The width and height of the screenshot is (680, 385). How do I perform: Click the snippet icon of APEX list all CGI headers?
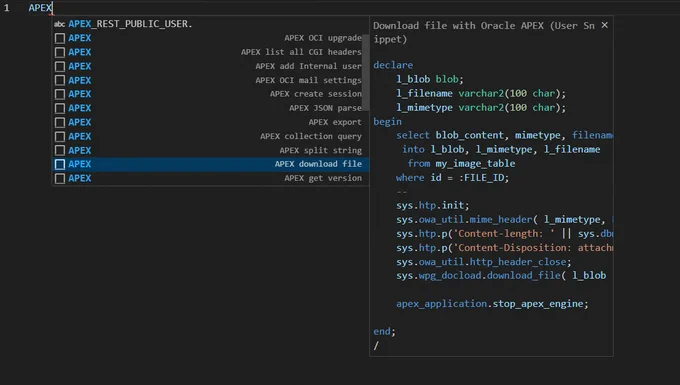tap(60, 52)
